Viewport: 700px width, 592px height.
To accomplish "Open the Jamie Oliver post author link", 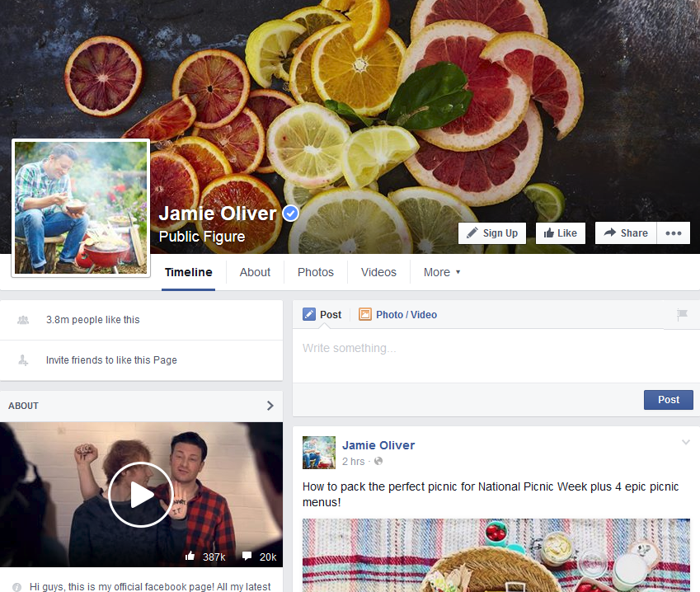I will [x=378, y=445].
